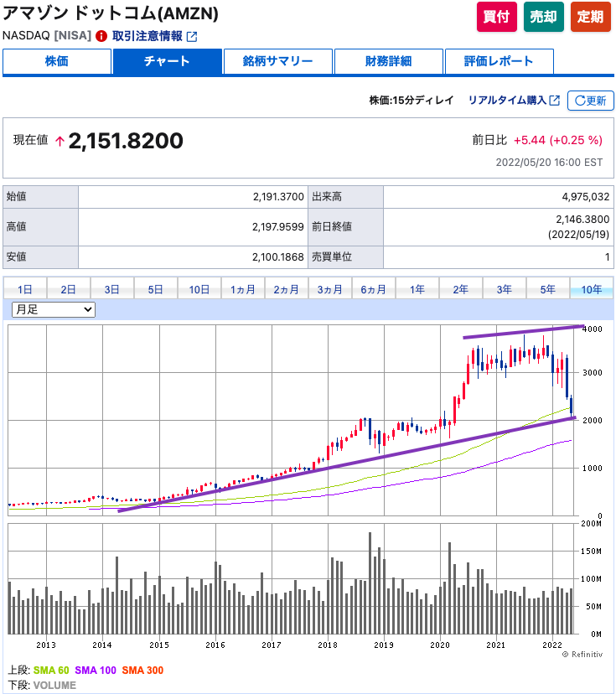Screen dimensions: 616x694
Task: Select the 3年 chart period
Action: (x=504, y=289)
